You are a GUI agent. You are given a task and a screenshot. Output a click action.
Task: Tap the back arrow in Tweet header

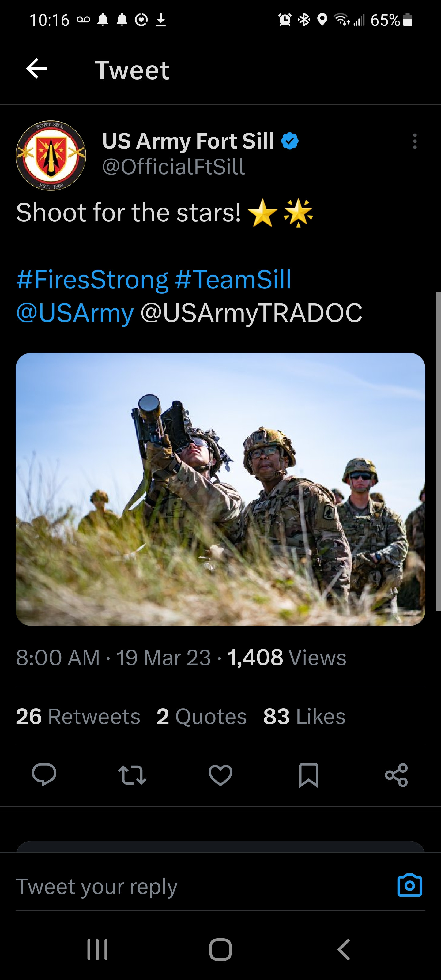[36, 69]
